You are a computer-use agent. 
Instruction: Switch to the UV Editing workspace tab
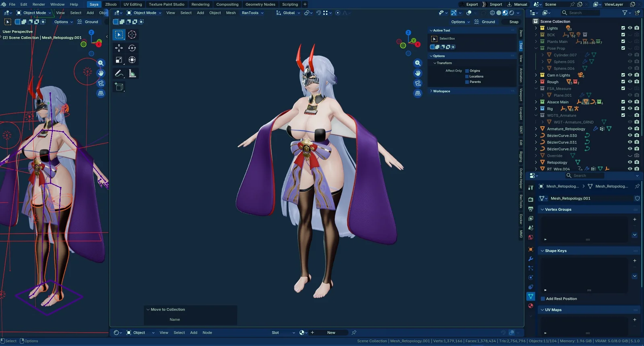(132, 4)
